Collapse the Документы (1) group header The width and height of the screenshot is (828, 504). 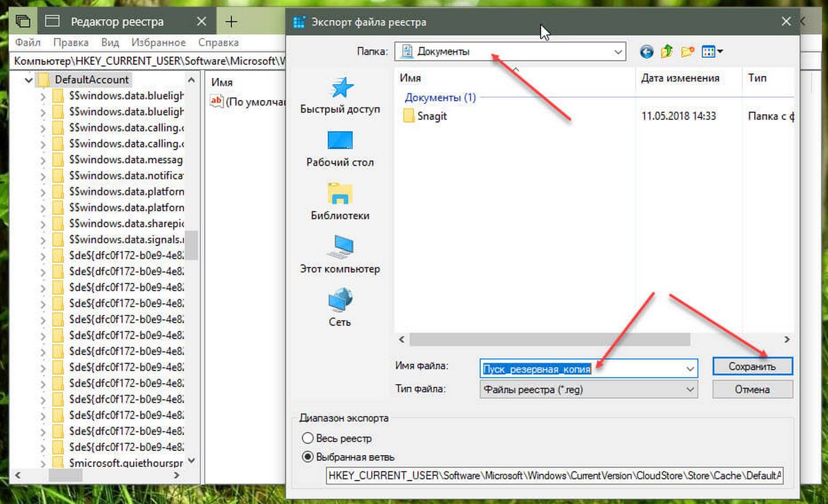pos(440,98)
